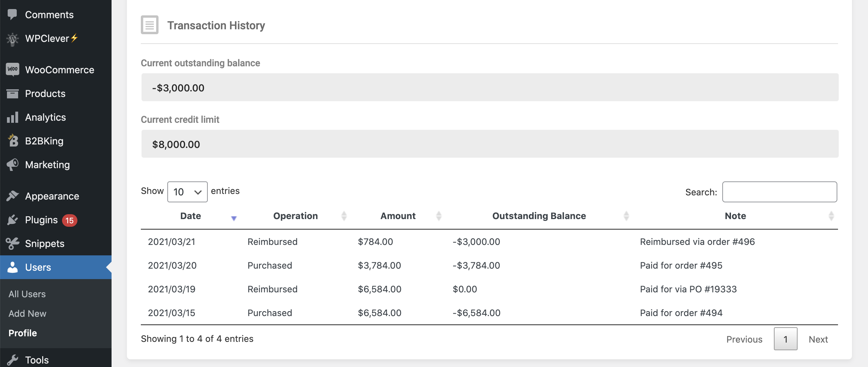
Task: Open Marketing via megaphone icon
Action: (x=12, y=164)
